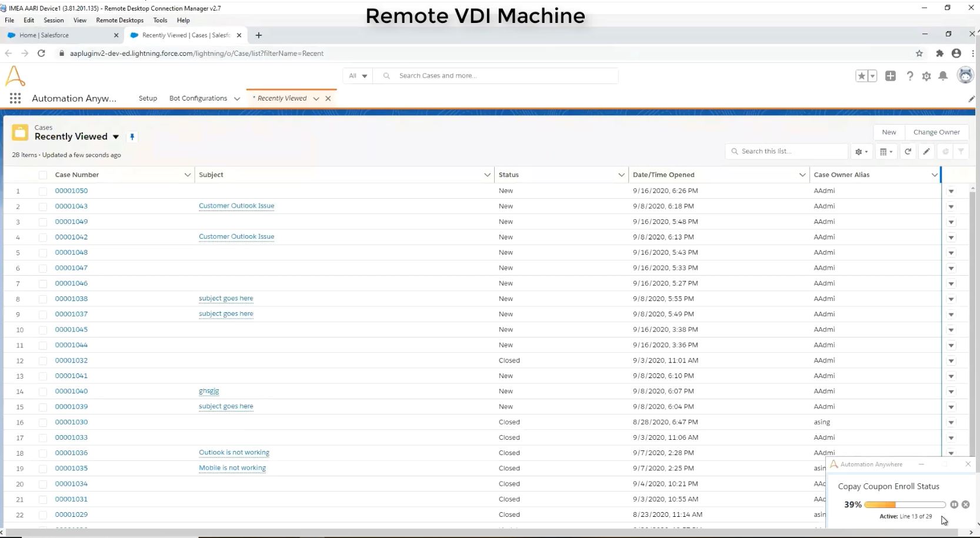Open the Display As table selector
The width and height of the screenshot is (980, 538).
(886, 152)
